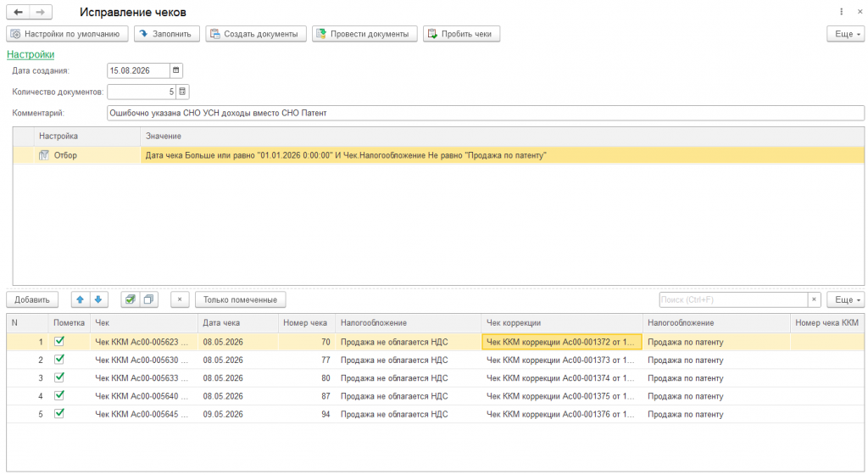Image resolution: width=868 pixels, height=475 pixels.
Task: Click the Поиск (Ctrl+F) search field
Action: pos(733,299)
